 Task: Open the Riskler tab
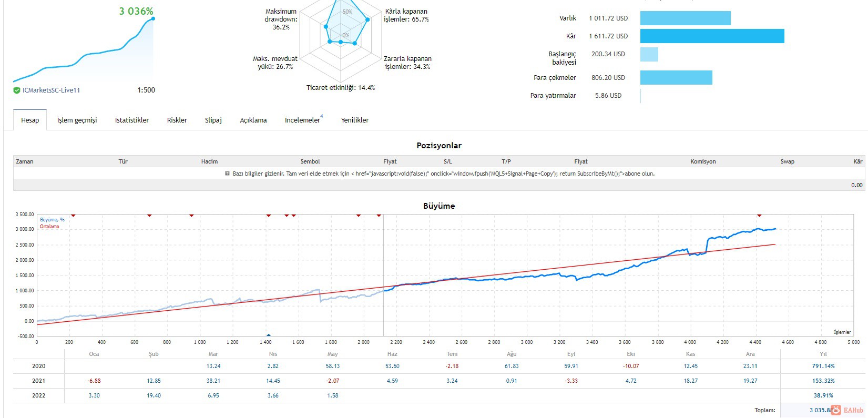(177, 120)
